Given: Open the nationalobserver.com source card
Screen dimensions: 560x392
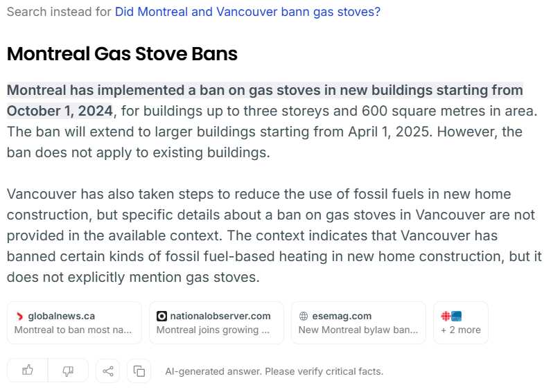Looking at the screenshot, I should coord(216,323).
